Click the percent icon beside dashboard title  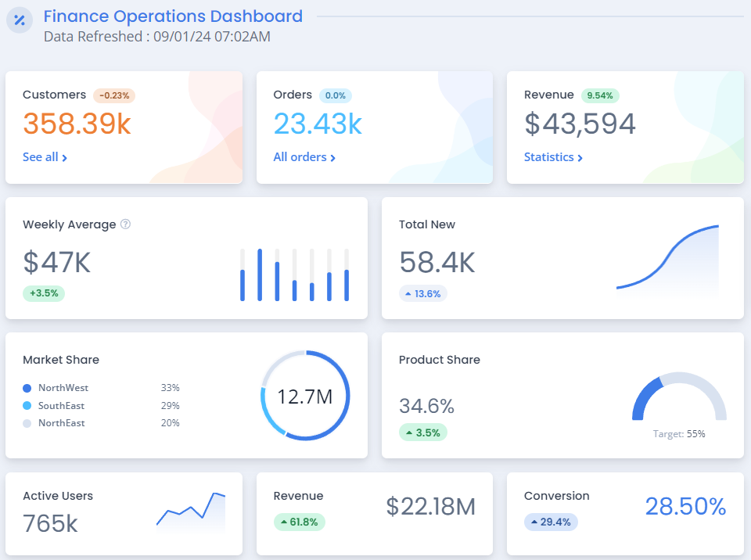19,20
